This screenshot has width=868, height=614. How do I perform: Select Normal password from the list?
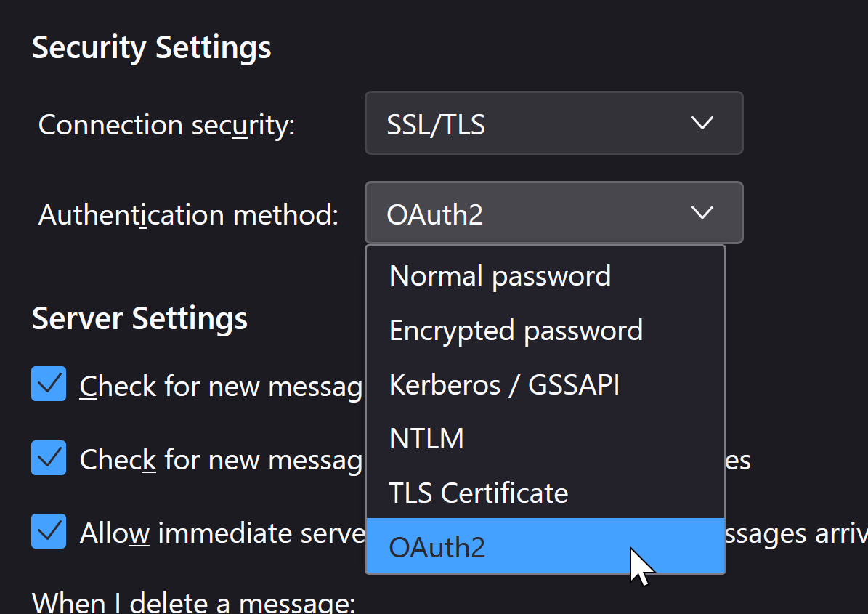tap(500, 276)
